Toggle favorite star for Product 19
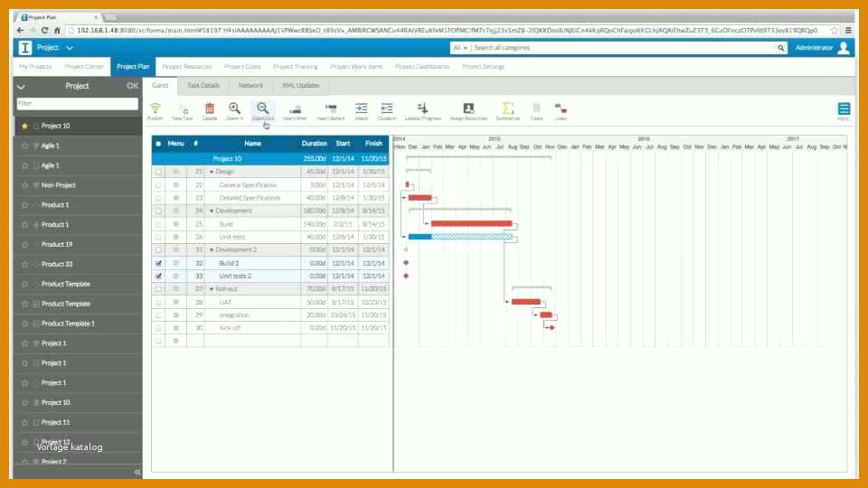 click(x=25, y=245)
